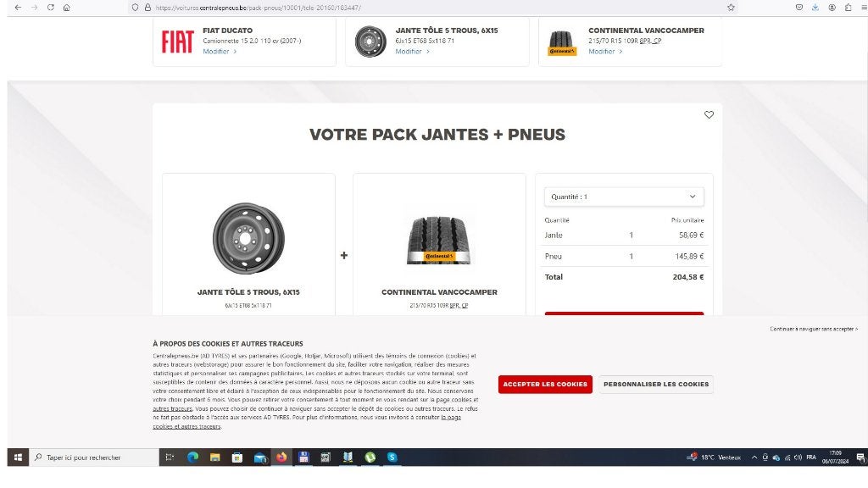Click the JANTE TÔLE 5 TROUS, 6X15 product title
868x488 pixels.
coord(248,292)
